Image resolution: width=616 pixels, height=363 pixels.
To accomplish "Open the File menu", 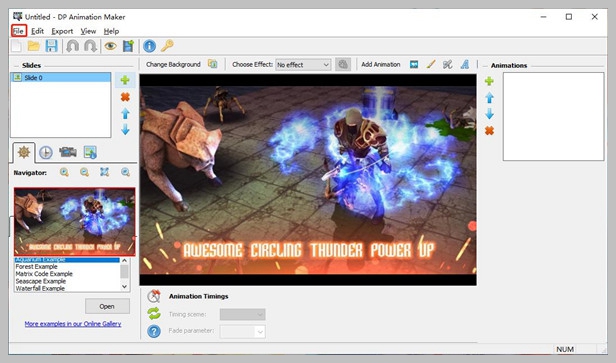I will pos(18,31).
